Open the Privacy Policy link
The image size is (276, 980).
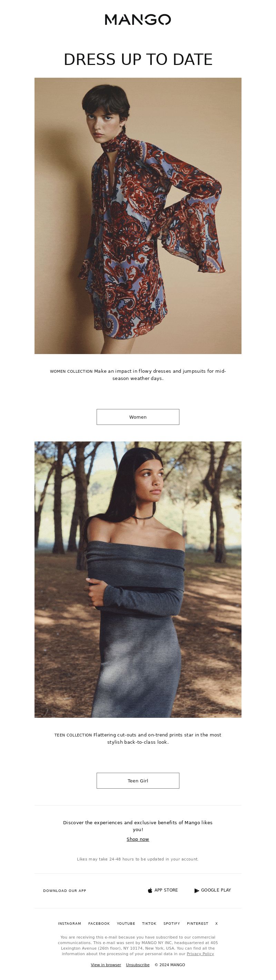coord(200,954)
